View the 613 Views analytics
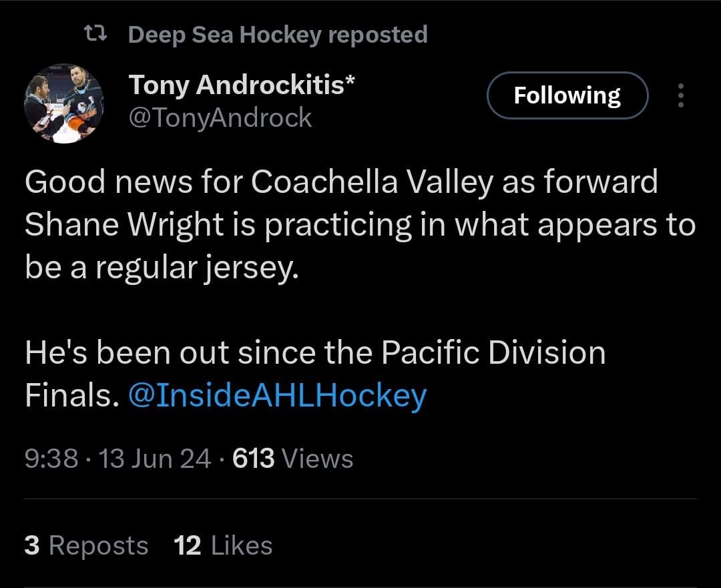The height and width of the screenshot is (588, 721). (x=292, y=459)
